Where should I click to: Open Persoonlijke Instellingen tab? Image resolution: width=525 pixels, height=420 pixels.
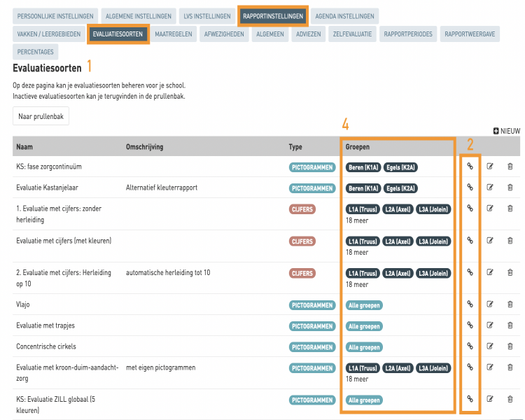click(x=55, y=16)
